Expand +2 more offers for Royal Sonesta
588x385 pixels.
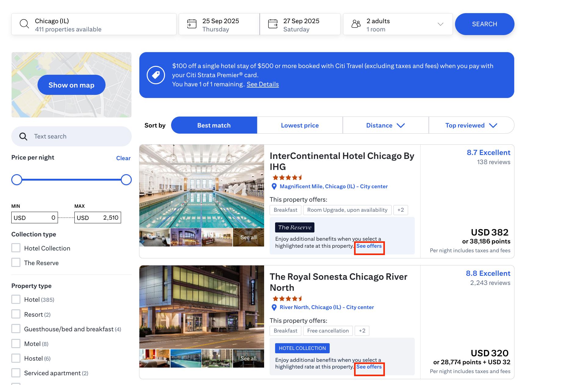[362, 331]
